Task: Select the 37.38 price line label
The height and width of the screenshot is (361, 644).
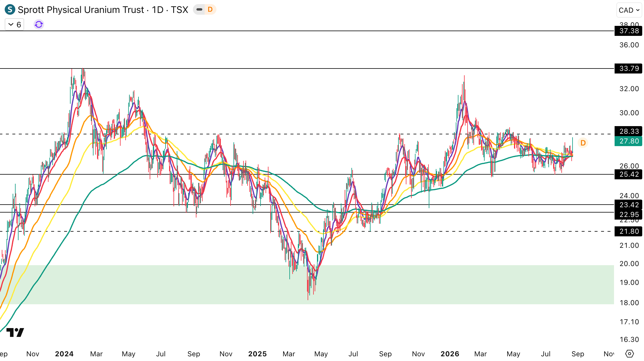Action: 628,31
